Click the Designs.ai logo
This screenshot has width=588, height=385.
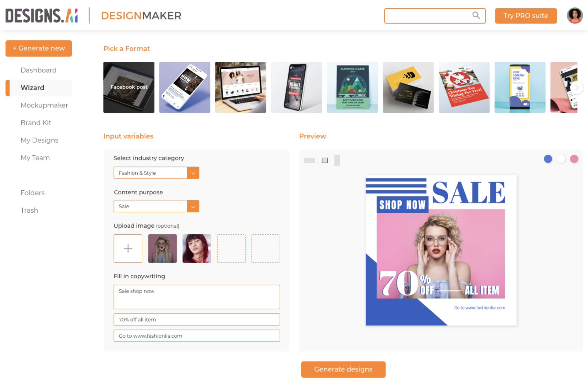click(42, 15)
